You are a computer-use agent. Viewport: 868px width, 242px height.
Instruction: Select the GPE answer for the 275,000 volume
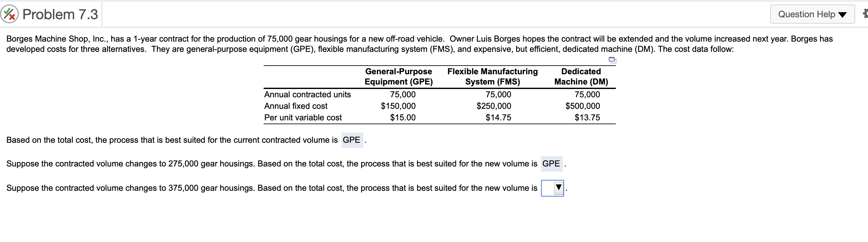coord(551,164)
